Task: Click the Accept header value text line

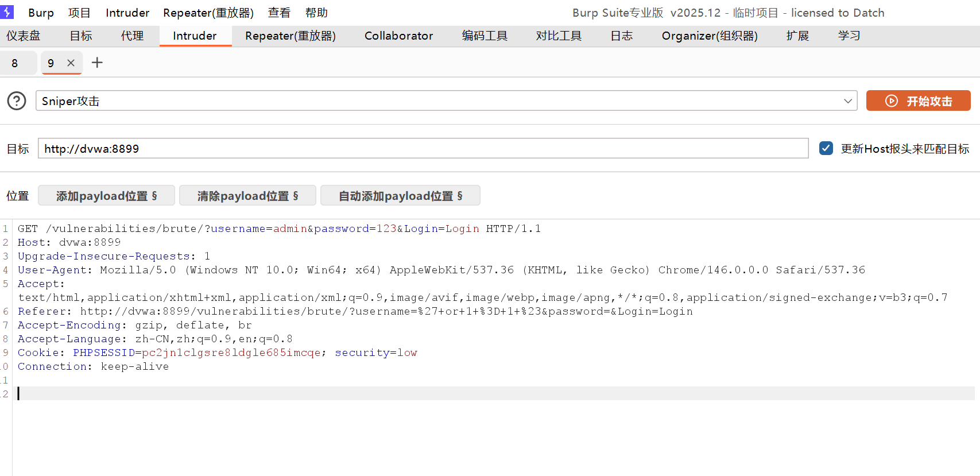Action: click(x=483, y=297)
